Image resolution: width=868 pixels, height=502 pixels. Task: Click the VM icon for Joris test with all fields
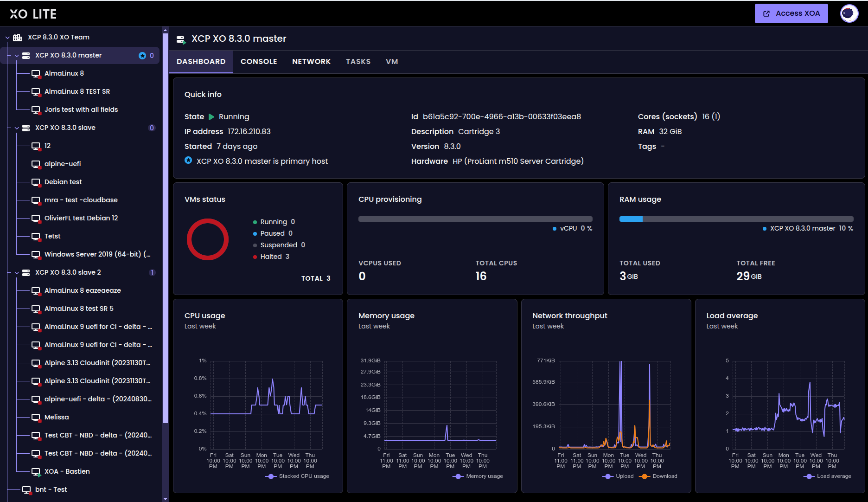coord(36,110)
